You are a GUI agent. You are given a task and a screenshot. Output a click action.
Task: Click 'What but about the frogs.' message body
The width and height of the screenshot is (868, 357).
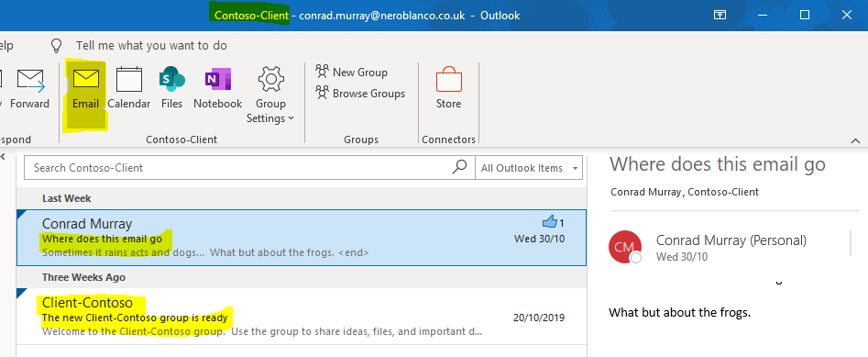tap(680, 312)
